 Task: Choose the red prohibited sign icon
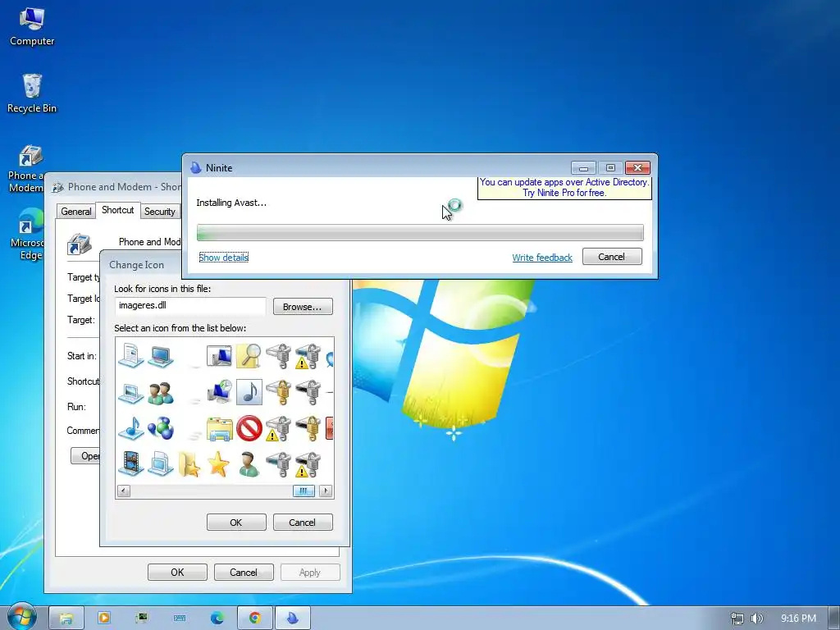249,428
